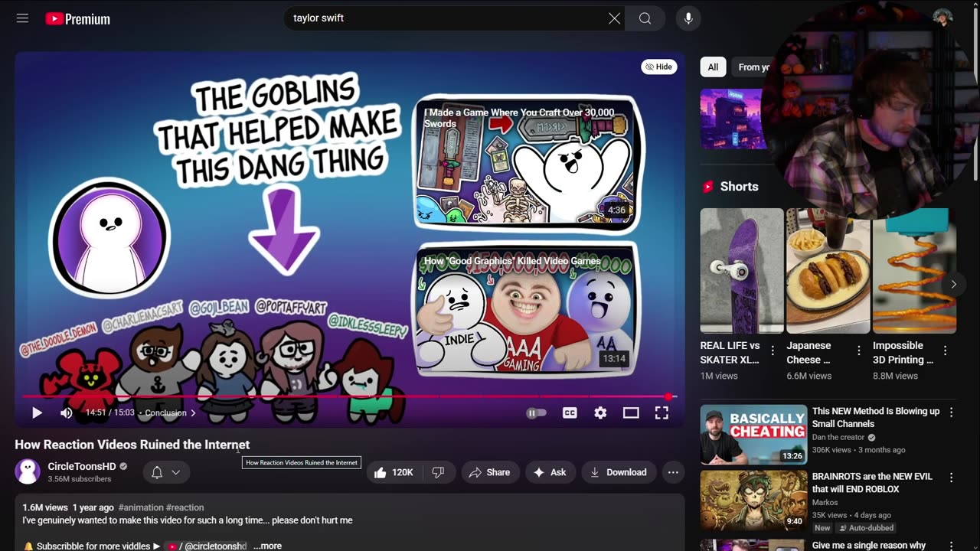Screen dimensions: 980x551
Task: Hide the end screen cards
Action: pos(658,67)
